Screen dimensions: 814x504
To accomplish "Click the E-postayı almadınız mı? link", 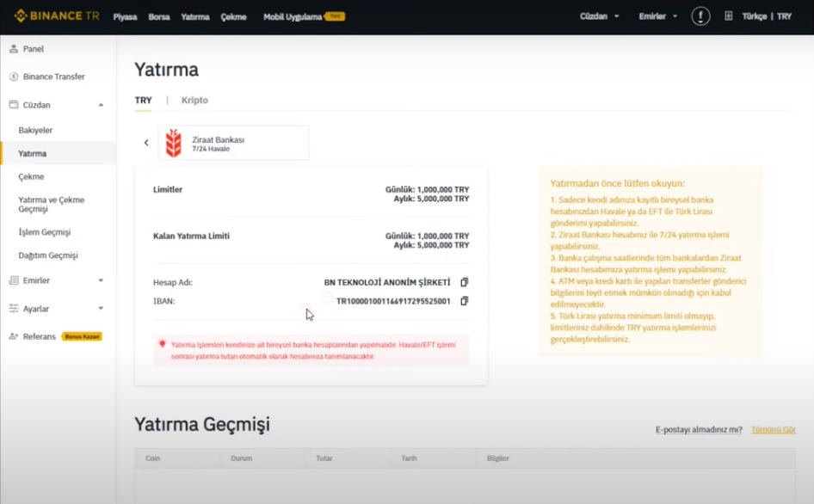I will [699, 429].
